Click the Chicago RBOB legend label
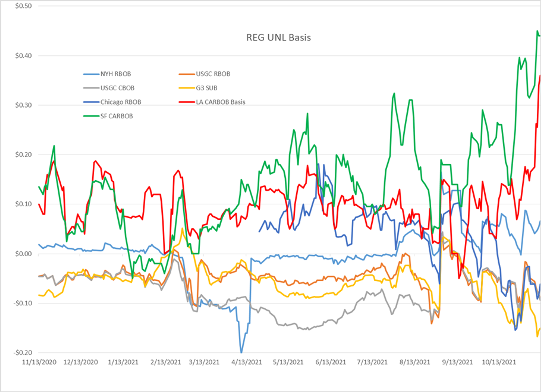Screen dimensions: 541x392 121,102
